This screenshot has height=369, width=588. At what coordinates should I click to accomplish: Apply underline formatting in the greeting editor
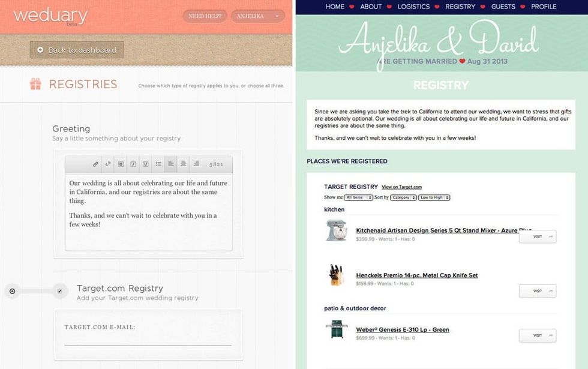[144, 164]
